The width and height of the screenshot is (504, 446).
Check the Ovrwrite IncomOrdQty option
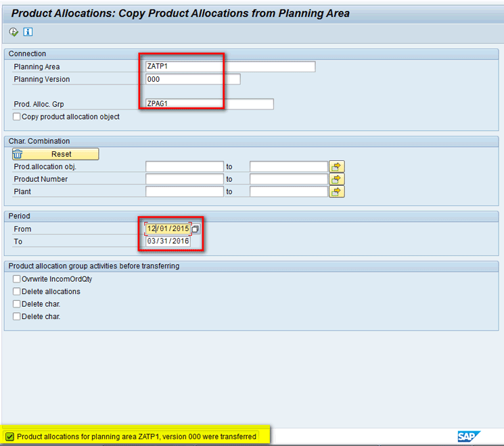[x=17, y=279]
